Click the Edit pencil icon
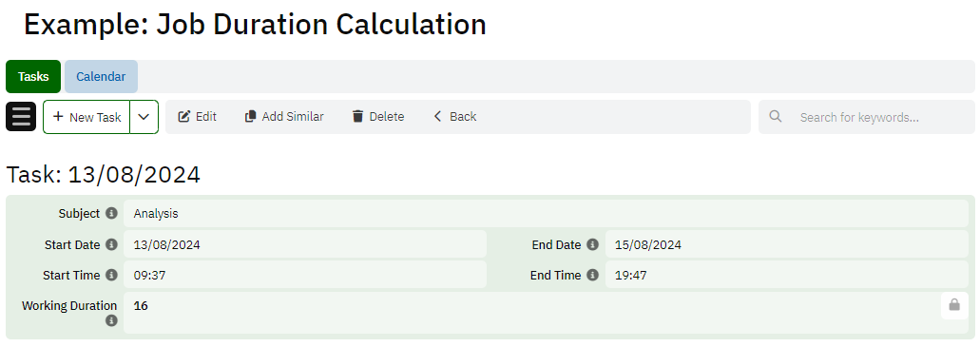Viewport: 980px width, 347px height. [183, 116]
